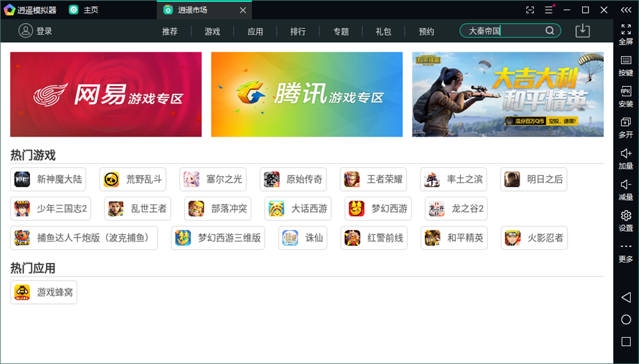Open game 率土之滨
Viewport: 639px width, 364px height.
pos(454,179)
